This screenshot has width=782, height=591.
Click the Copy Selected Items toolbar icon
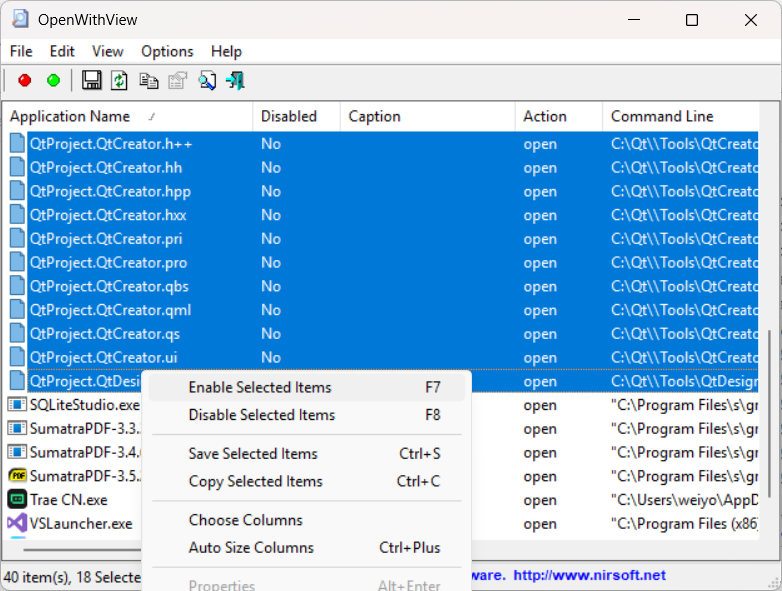tap(149, 80)
